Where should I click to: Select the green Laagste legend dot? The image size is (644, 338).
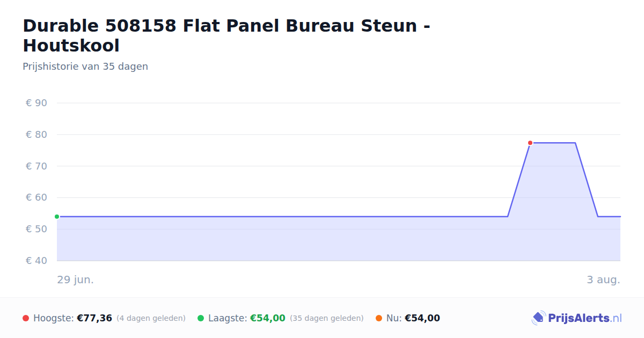pos(201,318)
